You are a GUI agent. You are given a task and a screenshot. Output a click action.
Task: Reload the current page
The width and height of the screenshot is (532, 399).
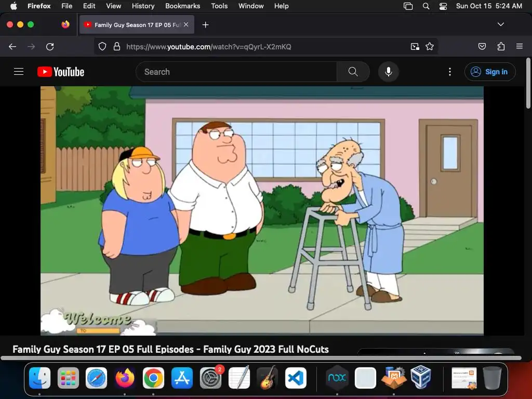pos(50,46)
